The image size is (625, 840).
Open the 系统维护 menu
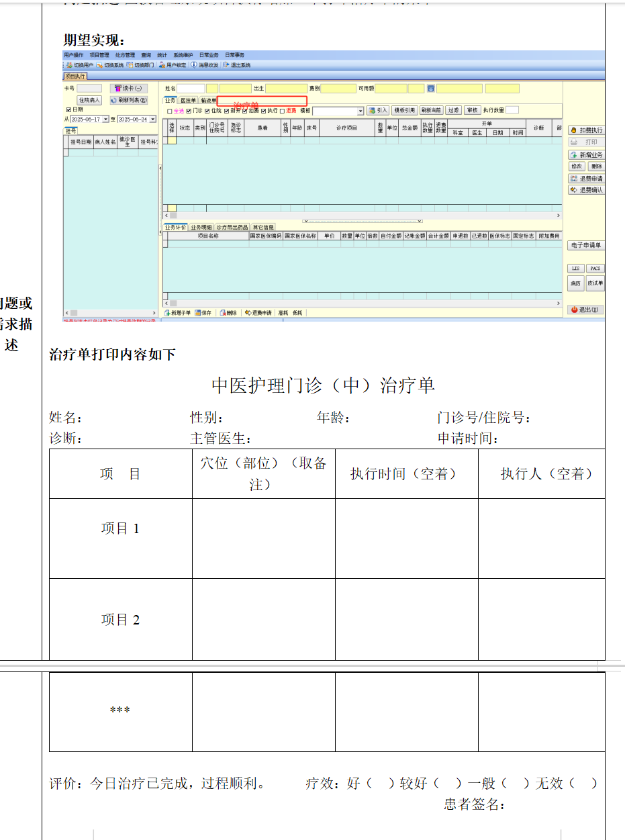tap(183, 54)
